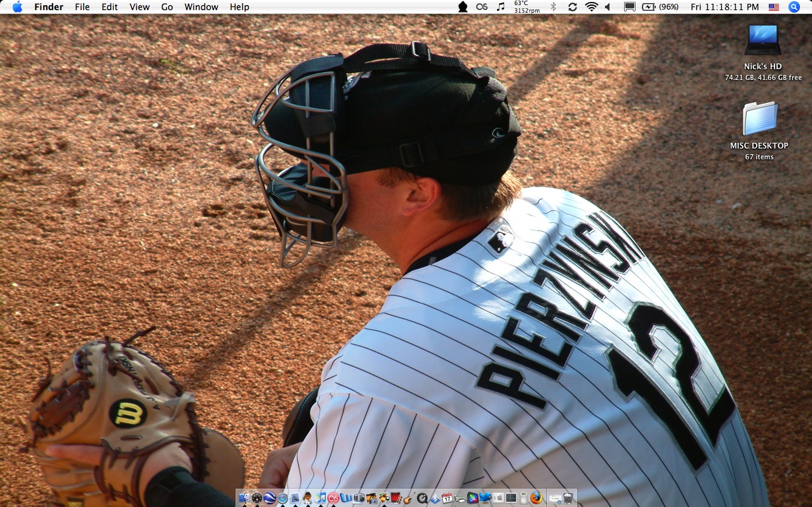
Task: Click the 67 items label
Action: tap(759, 157)
